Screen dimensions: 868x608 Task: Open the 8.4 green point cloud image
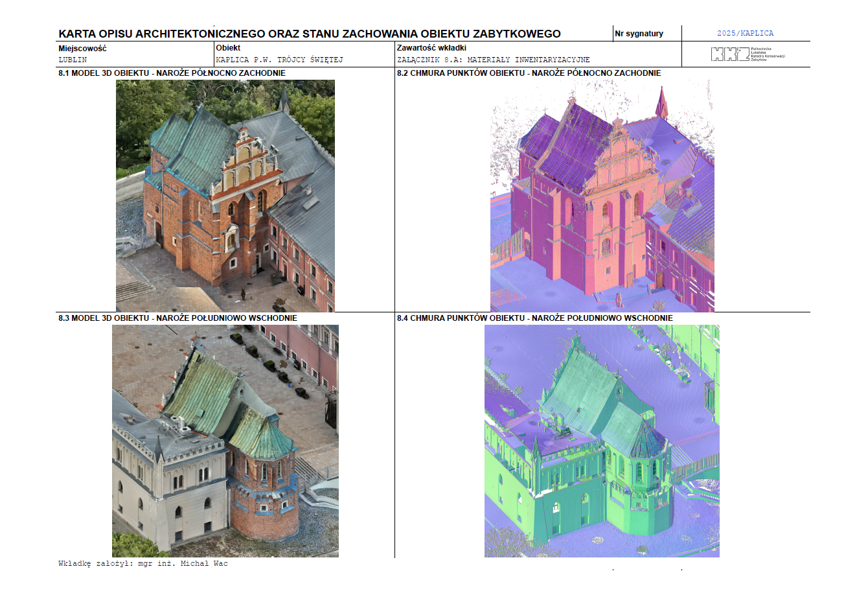click(x=602, y=441)
